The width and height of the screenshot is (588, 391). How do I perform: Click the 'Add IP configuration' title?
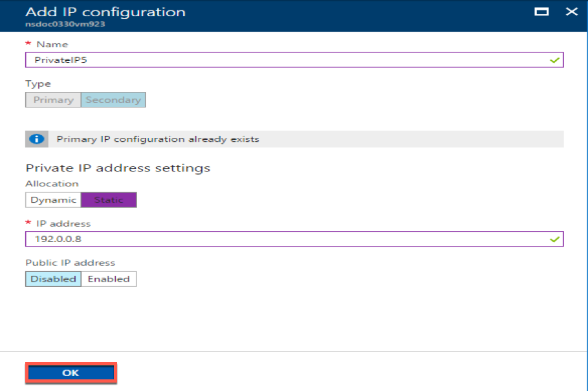click(x=105, y=12)
